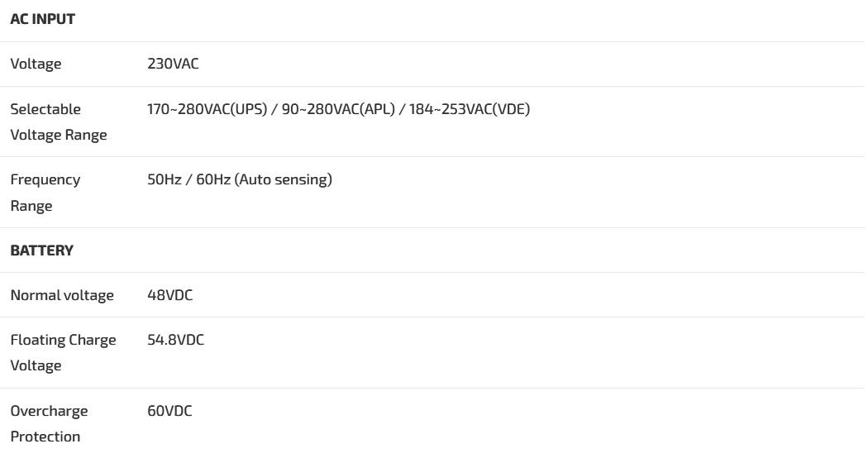Select the 54.8VDC value

pyautogui.click(x=175, y=340)
